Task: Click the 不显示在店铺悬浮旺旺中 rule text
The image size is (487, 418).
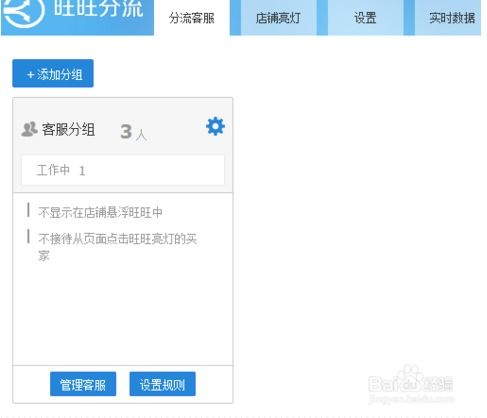Action: 100,212
